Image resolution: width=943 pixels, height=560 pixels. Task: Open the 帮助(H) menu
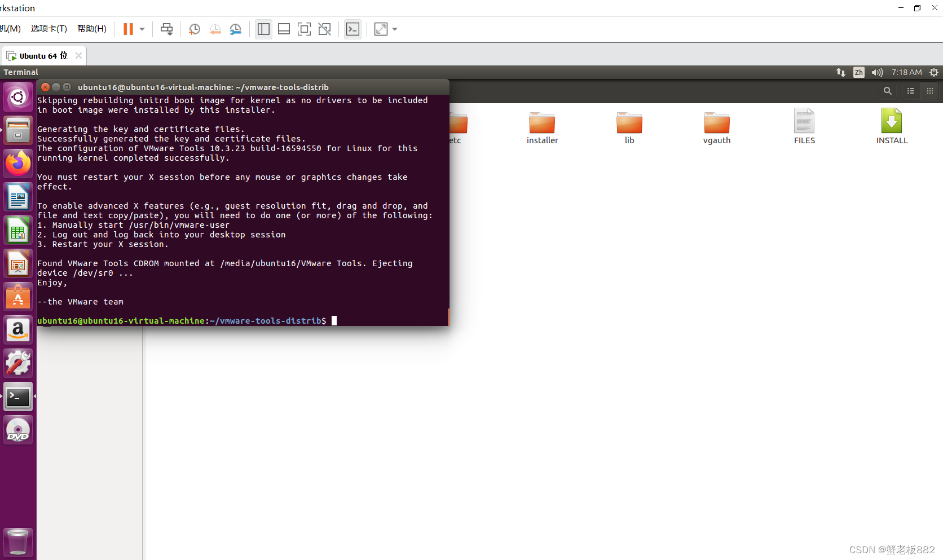point(92,29)
